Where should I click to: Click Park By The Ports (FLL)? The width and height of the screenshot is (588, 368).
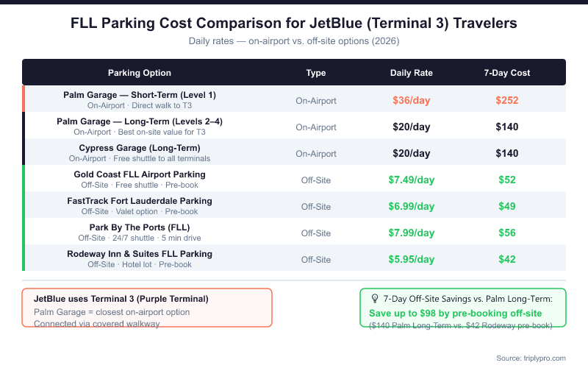click(x=140, y=227)
